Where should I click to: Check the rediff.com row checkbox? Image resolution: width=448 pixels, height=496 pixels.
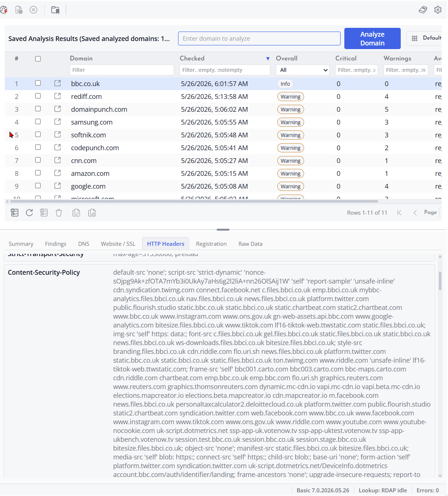(38, 96)
